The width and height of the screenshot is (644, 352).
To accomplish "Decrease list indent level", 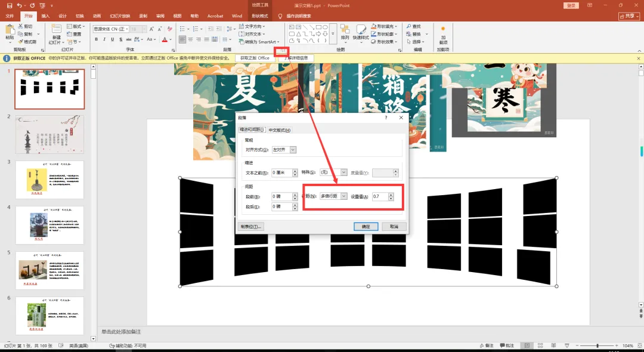I will pyautogui.click(x=210, y=29).
